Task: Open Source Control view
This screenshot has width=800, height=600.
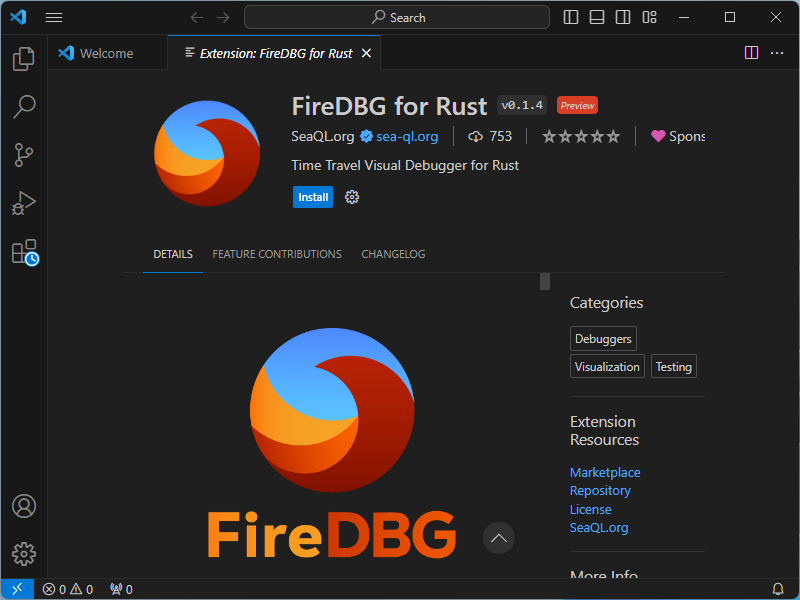Action: tap(23, 155)
